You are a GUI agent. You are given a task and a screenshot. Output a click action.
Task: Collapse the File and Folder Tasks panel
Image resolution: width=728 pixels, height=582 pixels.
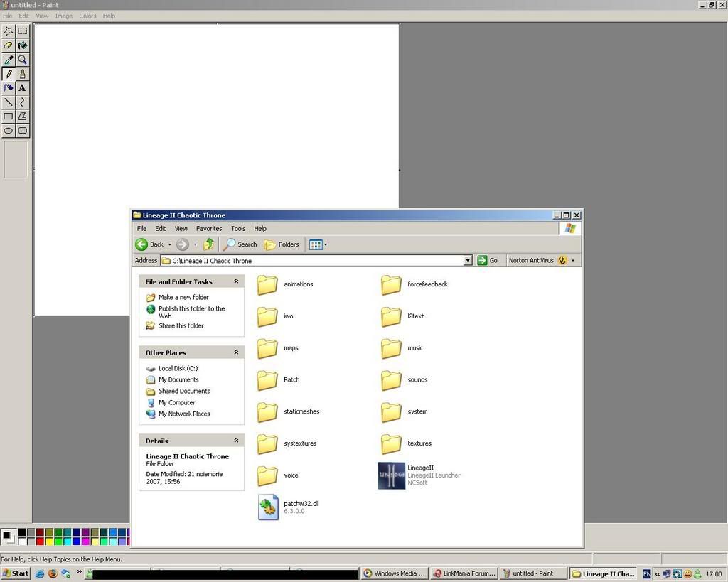click(x=236, y=282)
